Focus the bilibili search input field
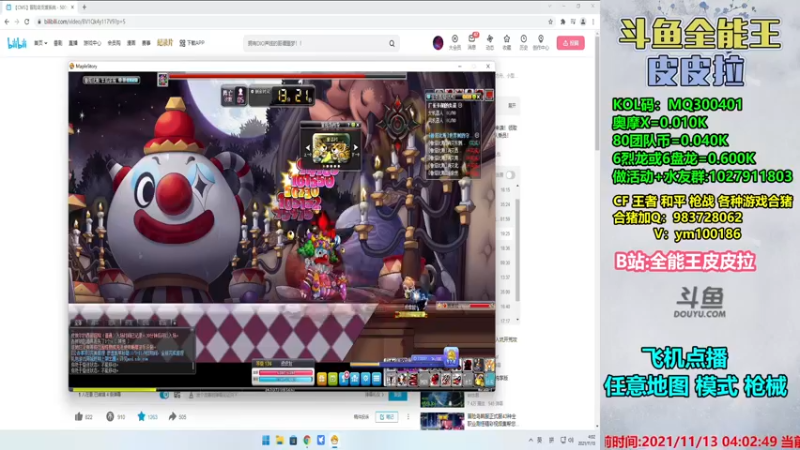This screenshot has height=450, width=800. coord(316,43)
